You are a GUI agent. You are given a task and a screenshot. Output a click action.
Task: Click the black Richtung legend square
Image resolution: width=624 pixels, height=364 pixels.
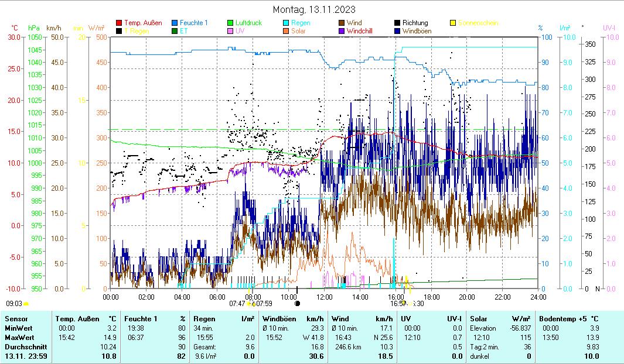tap(397, 23)
